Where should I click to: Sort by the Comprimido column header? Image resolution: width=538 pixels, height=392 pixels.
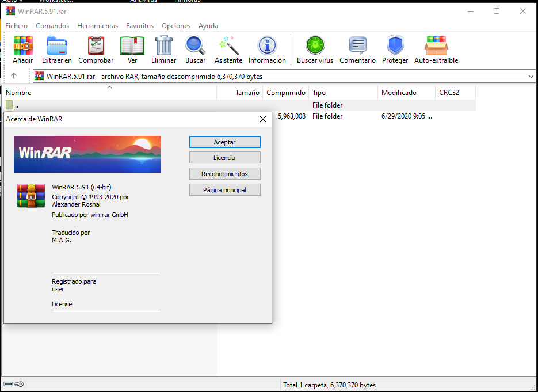(x=286, y=93)
